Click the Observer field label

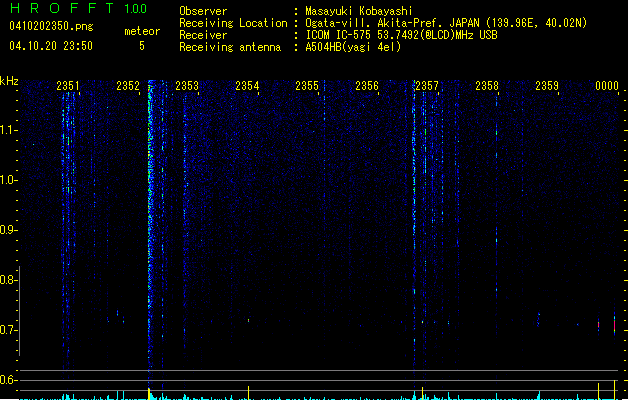tap(203, 11)
